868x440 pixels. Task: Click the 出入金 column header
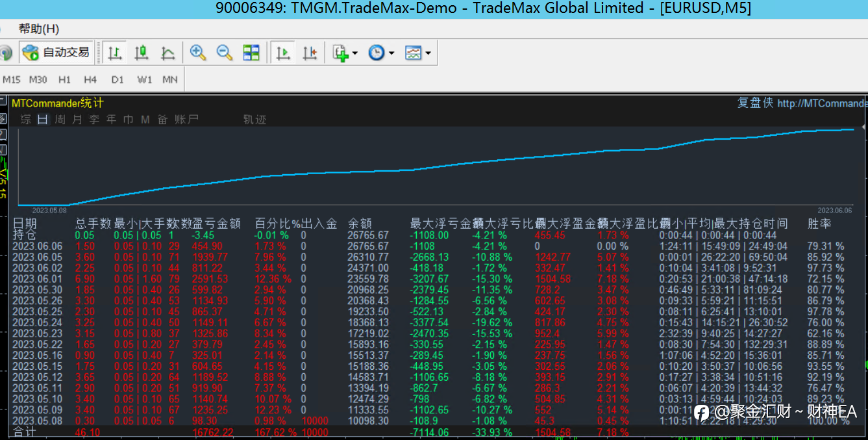(x=319, y=224)
